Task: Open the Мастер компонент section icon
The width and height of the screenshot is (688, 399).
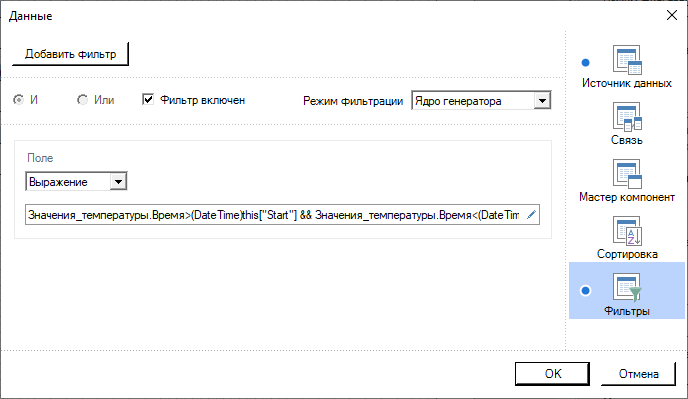Action: click(x=627, y=174)
